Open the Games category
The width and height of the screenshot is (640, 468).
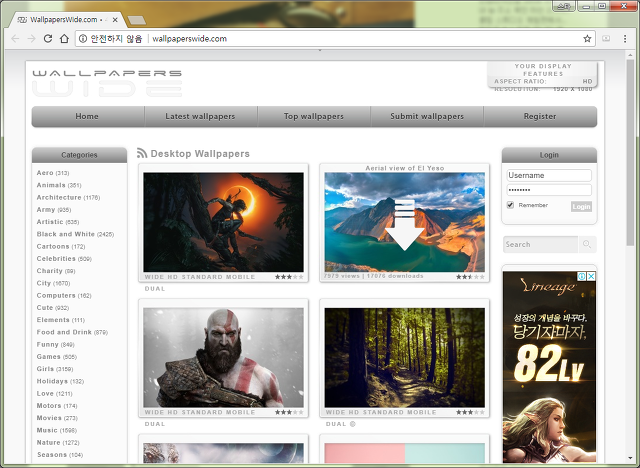tap(56, 356)
